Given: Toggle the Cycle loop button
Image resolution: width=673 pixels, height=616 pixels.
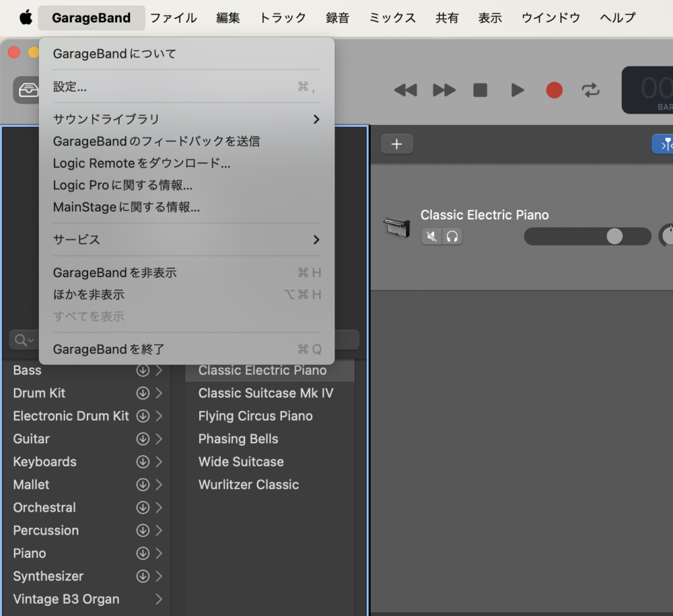Looking at the screenshot, I should (591, 91).
